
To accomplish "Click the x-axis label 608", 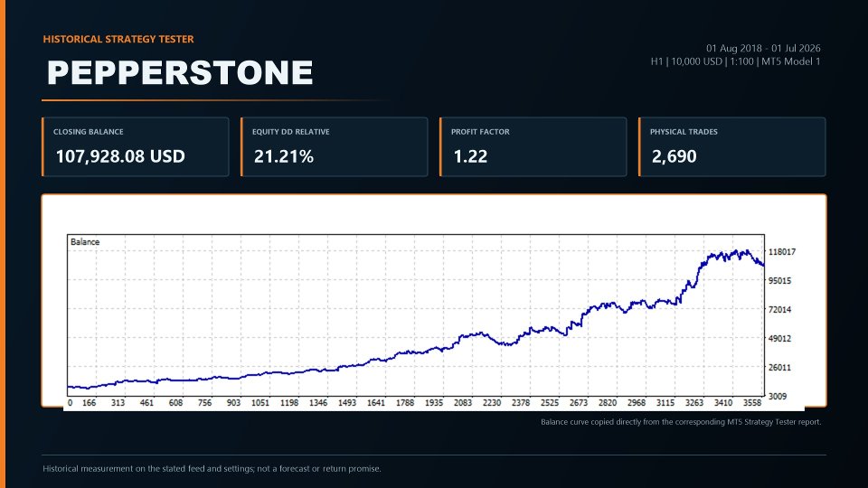I will tap(175, 403).
